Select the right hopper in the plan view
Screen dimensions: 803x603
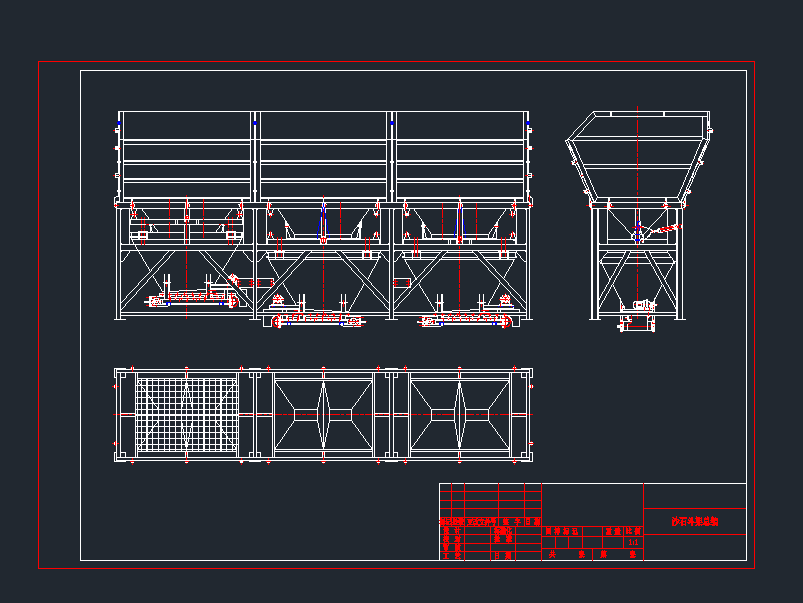coord(459,413)
